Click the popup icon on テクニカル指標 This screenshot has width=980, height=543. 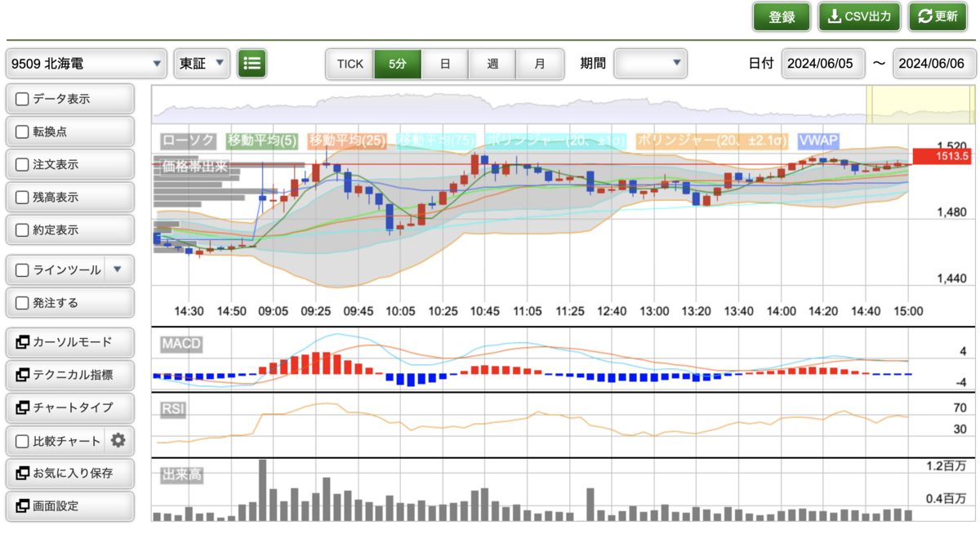pos(22,376)
